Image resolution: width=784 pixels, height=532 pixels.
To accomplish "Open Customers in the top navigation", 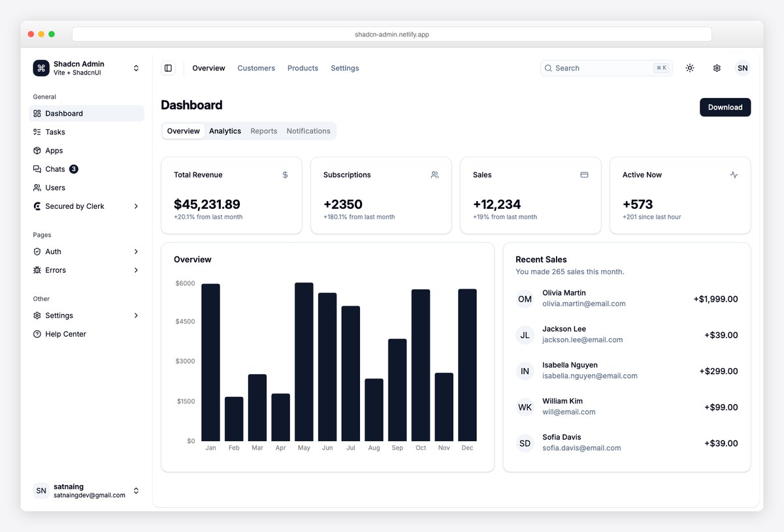I will point(256,68).
